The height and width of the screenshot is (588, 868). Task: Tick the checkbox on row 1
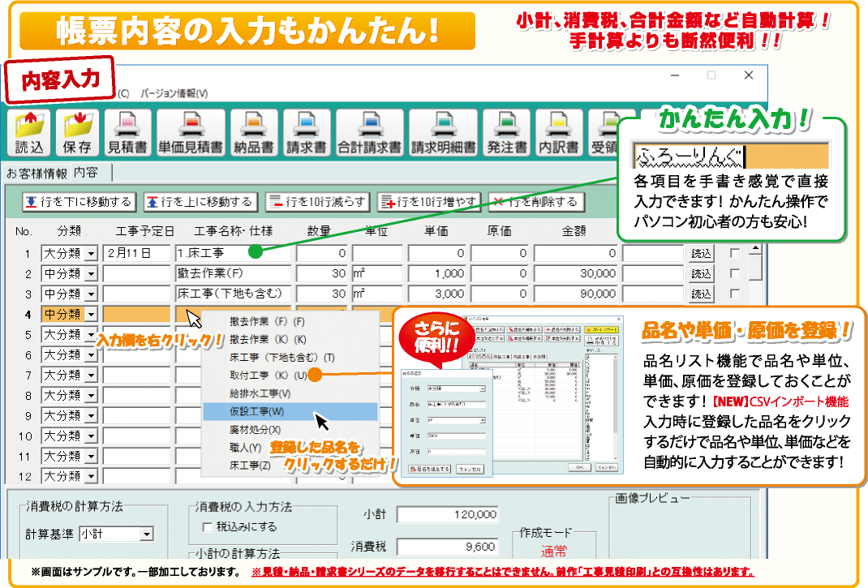pos(735,253)
